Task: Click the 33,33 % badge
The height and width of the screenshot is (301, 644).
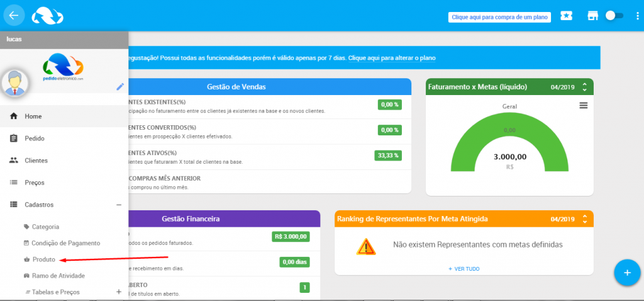Action: 388,156
